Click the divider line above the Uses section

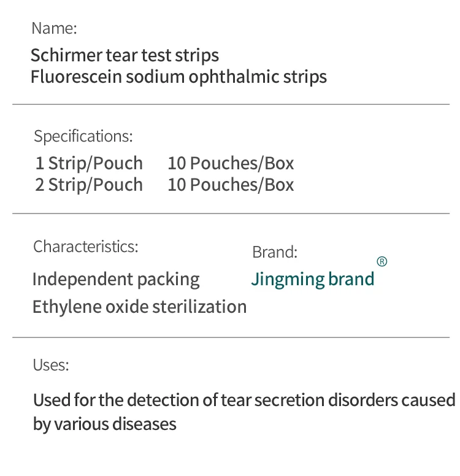pyautogui.click(x=231, y=337)
